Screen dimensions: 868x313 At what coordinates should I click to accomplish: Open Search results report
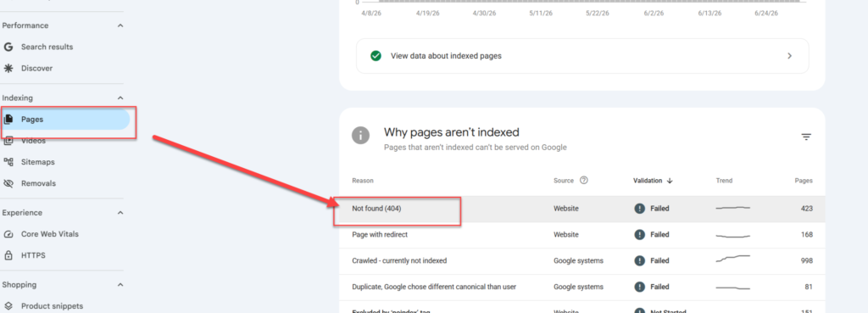coord(47,48)
